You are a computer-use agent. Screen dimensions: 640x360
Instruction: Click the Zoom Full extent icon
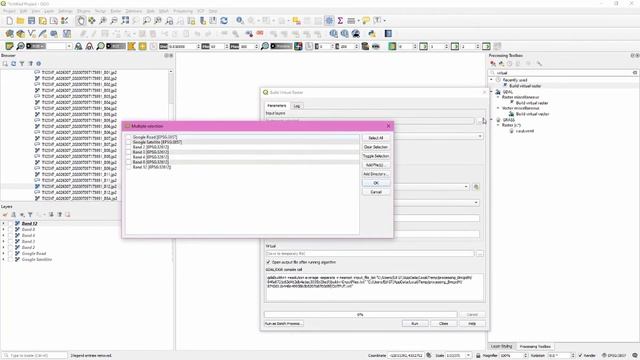point(125,20)
